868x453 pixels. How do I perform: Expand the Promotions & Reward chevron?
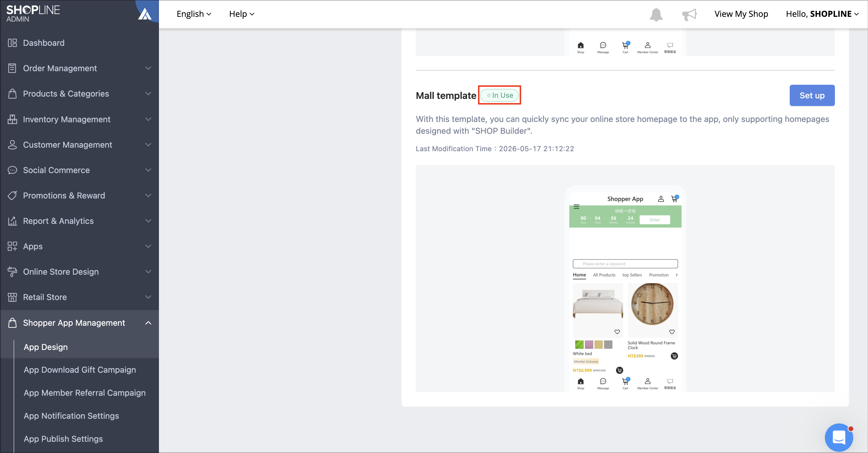tap(148, 195)
